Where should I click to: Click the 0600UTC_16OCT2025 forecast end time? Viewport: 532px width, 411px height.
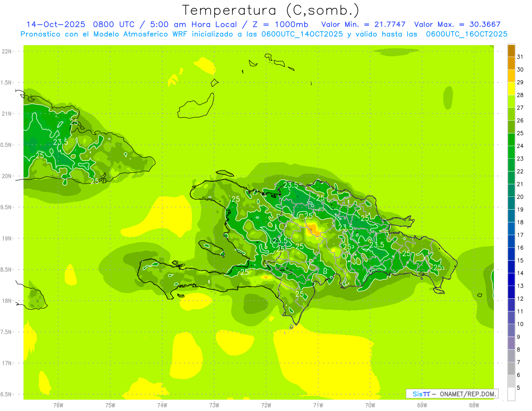pos(467,34)
